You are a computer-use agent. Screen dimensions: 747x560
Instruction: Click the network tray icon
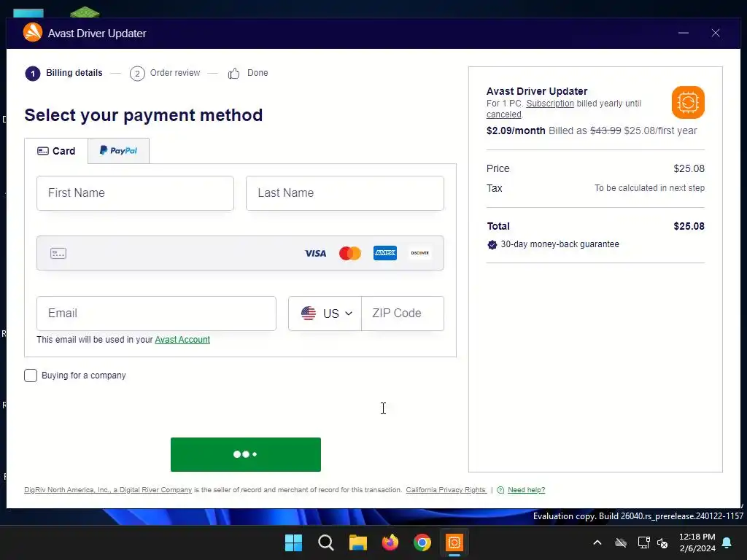tap(643, 542)
